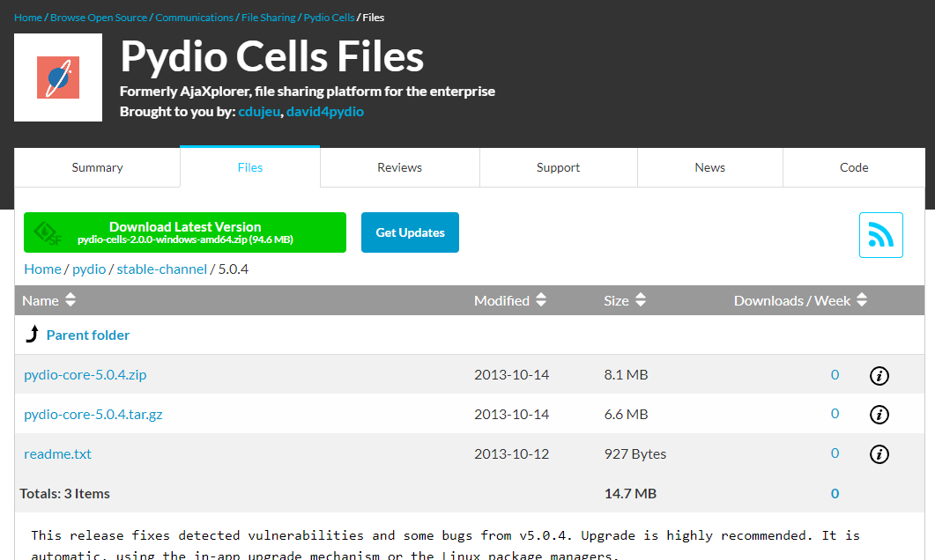Open File Sharing breadcrumb link

pos(268,18)
